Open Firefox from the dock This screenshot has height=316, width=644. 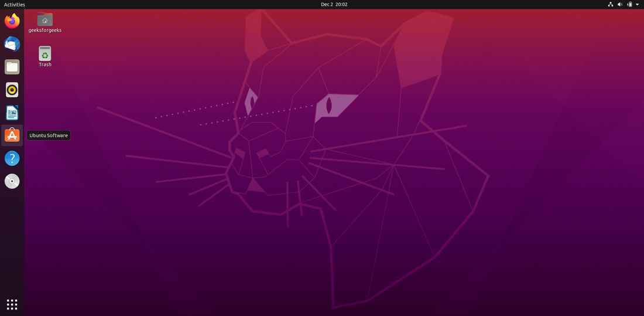pos(12,21)
